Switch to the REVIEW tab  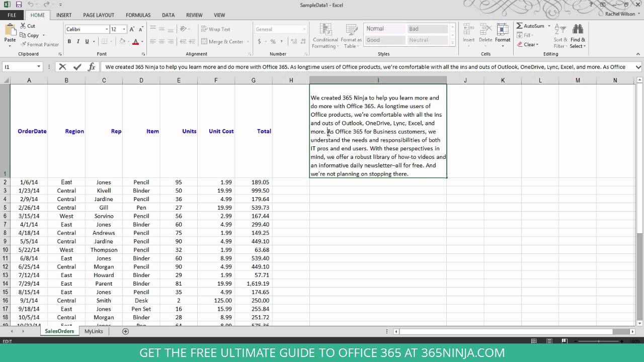click(194, 15)
